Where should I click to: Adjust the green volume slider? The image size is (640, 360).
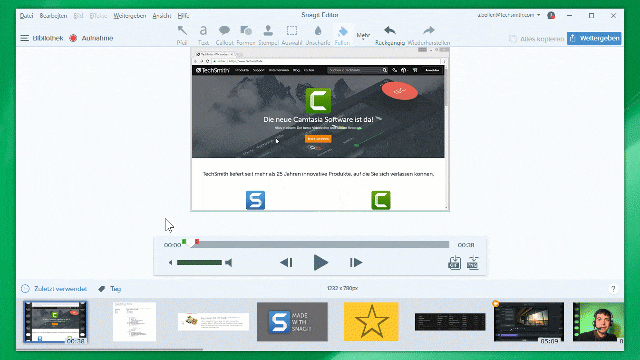[x=199, y=262]
